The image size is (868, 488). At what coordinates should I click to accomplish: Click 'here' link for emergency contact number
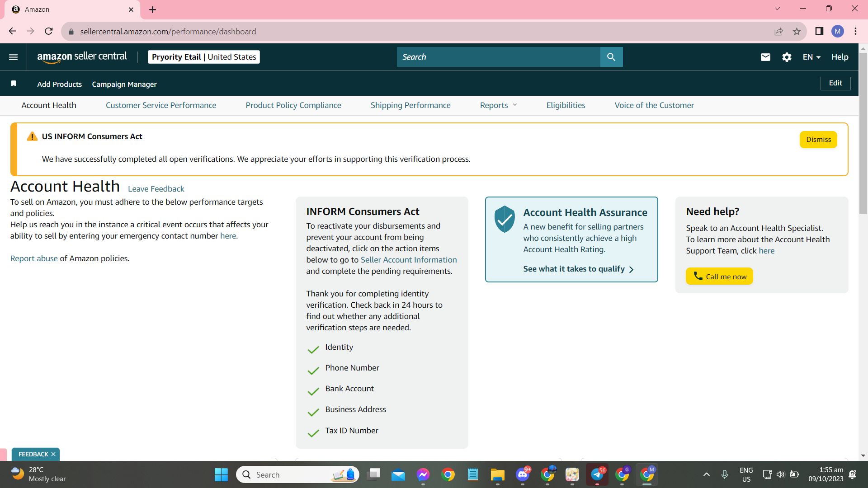pos(228,236)
